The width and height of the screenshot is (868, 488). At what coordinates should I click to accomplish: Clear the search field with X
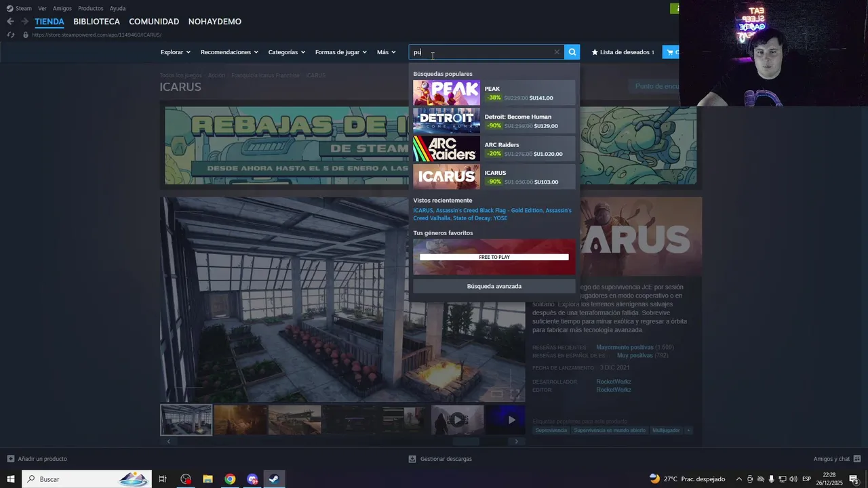coord(557,52)
